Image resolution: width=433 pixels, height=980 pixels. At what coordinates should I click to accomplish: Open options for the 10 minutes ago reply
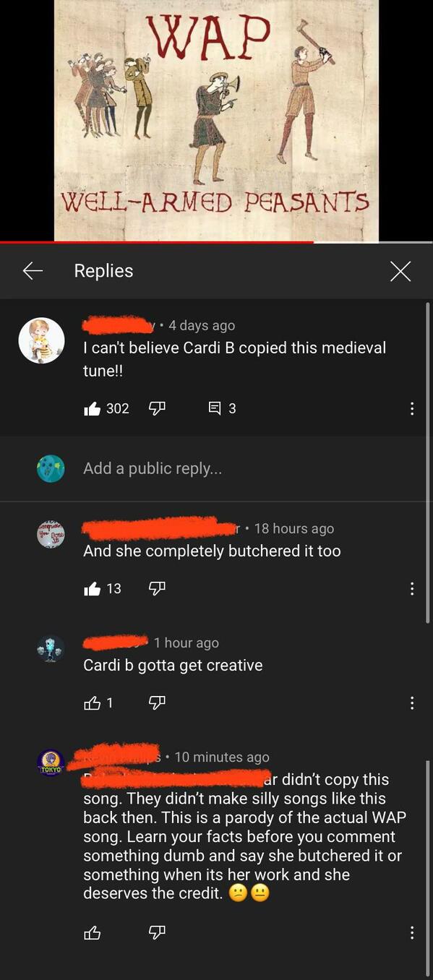(x=412, y=933)
